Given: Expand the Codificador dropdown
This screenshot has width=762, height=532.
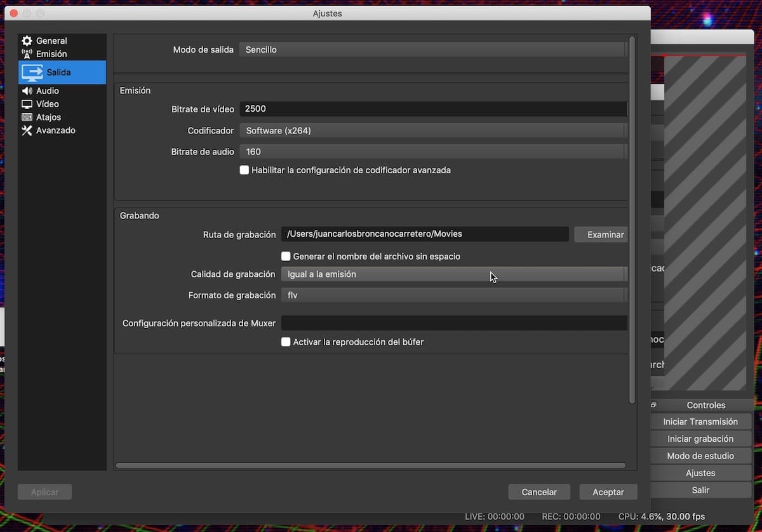Looking at the screenshot, I should (432, 131).
